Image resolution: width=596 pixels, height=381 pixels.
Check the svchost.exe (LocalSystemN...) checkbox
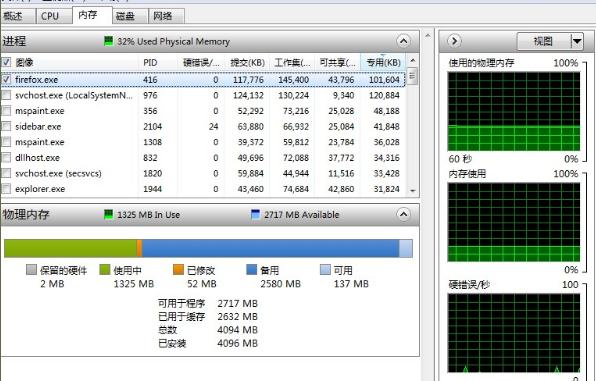(x=6, y=95)
